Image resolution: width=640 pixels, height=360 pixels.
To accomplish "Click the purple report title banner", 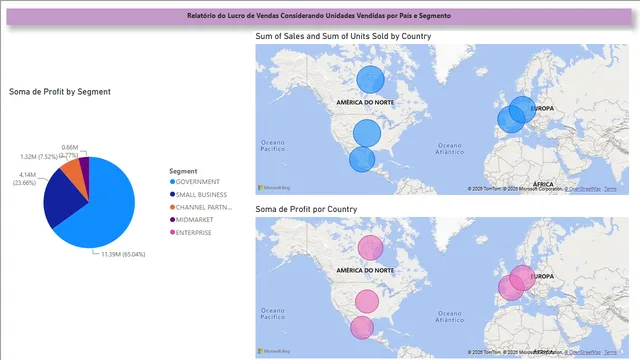I will pyautogui.click(x=319, y=16).
